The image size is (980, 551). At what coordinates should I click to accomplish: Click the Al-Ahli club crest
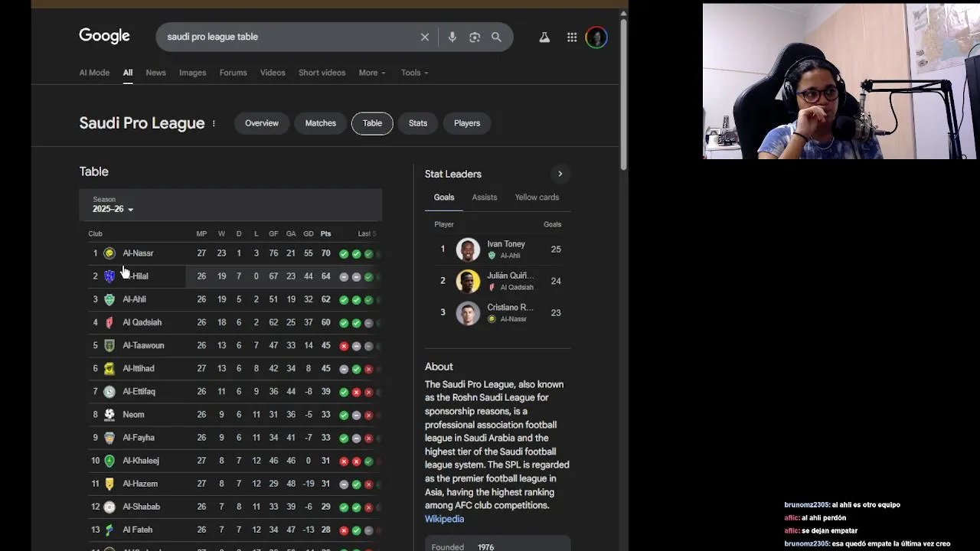(109, 299)
